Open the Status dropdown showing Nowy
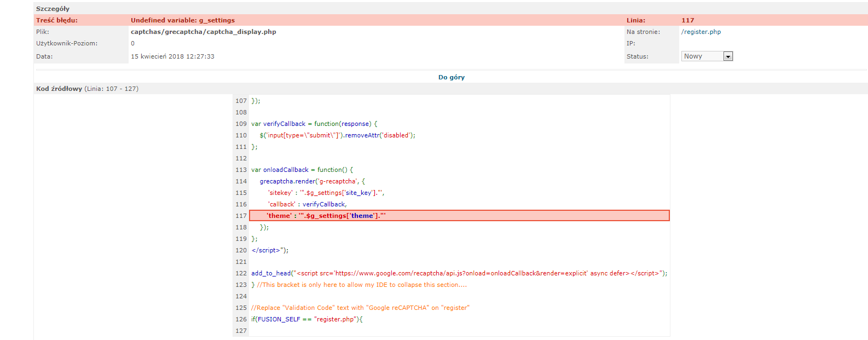The image size is (868, 340). 707,56
